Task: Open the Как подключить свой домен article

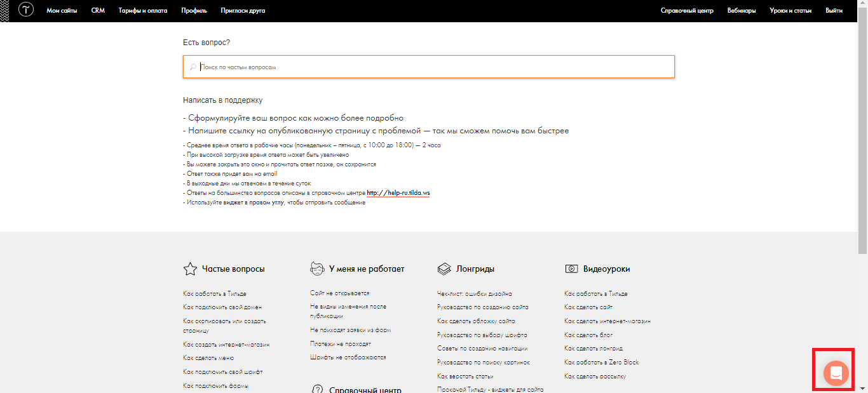Action: 222,307
